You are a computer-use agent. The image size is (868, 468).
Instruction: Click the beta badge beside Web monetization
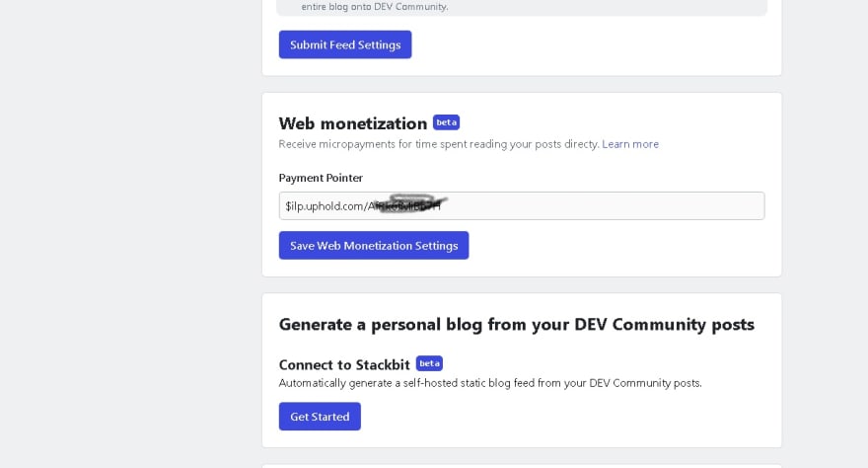446,122
